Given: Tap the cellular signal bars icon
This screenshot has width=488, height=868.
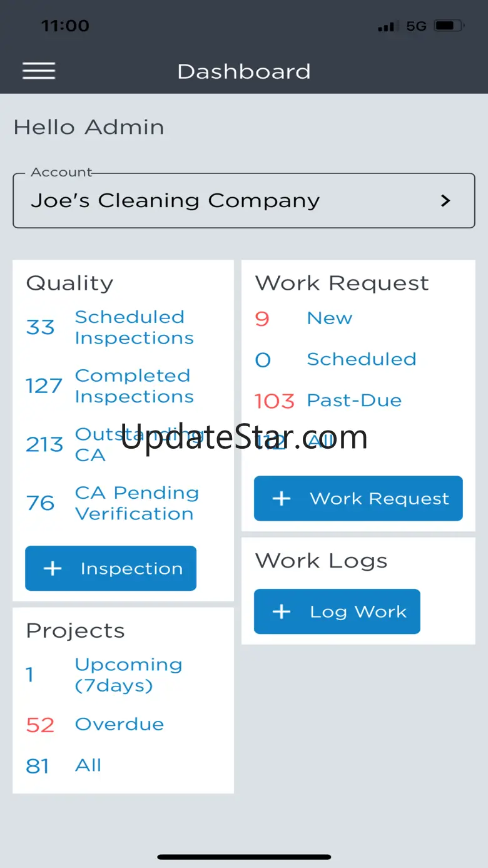Looking at the screenshot, I should [x=386, y=27].
